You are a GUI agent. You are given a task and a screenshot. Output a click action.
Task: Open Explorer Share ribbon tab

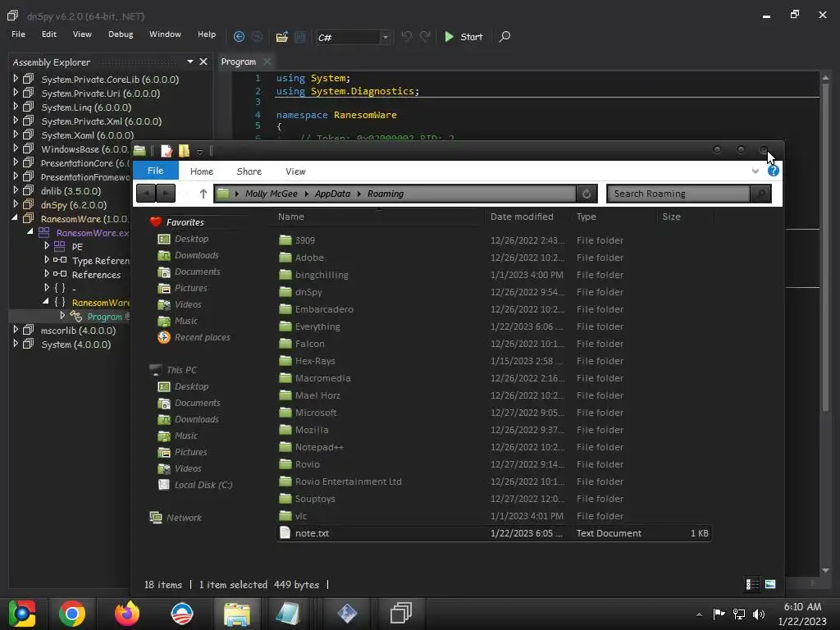coord(249,171)
